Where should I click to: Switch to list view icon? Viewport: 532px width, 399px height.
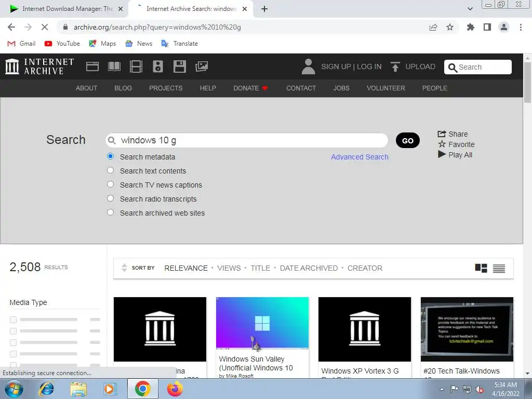point(499,269)
